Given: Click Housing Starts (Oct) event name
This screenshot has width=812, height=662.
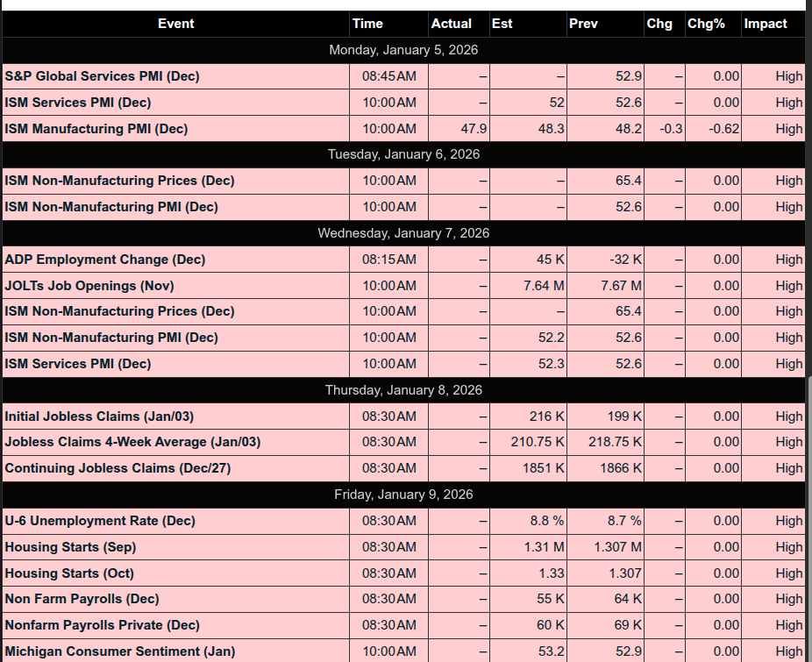Looking at the screenshot, I should (71, 573).
